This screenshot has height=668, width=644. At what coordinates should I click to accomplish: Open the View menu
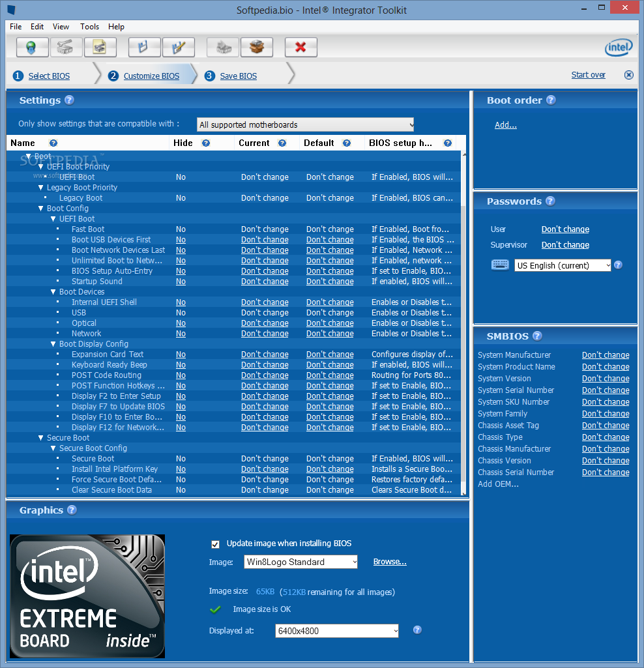click(x=61, y=27)
